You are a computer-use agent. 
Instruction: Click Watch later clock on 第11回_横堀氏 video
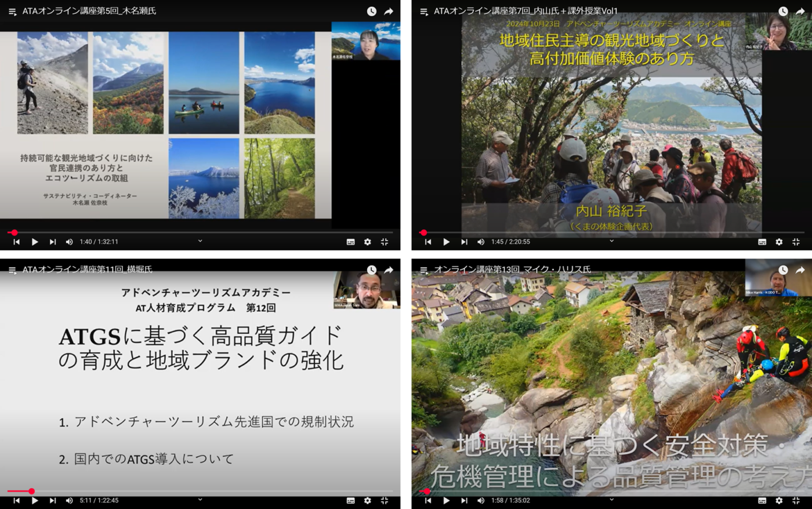(372, 270)
